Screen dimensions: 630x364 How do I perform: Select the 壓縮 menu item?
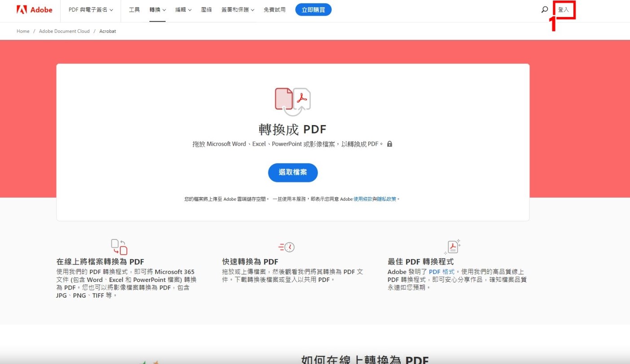tap(206, 9)
